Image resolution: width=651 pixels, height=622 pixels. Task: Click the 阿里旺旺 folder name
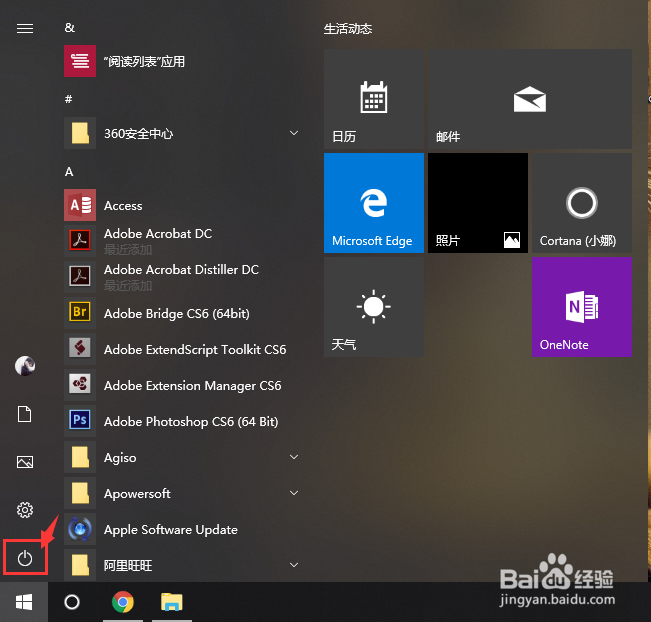click(x=128, y=566)
